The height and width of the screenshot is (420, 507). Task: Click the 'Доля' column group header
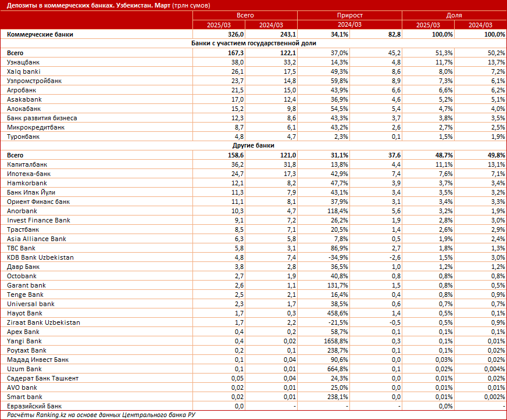coord(454,15)
